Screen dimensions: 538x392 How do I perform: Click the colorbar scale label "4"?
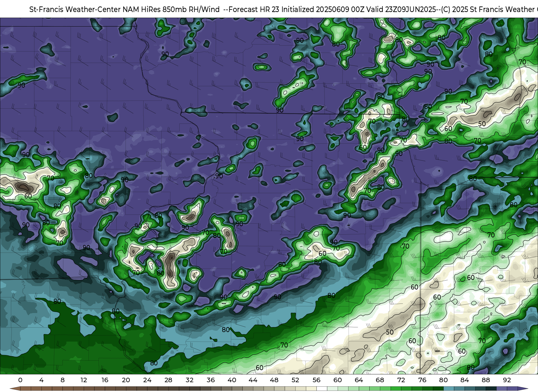pyautogui.click(x=41, y=380)
